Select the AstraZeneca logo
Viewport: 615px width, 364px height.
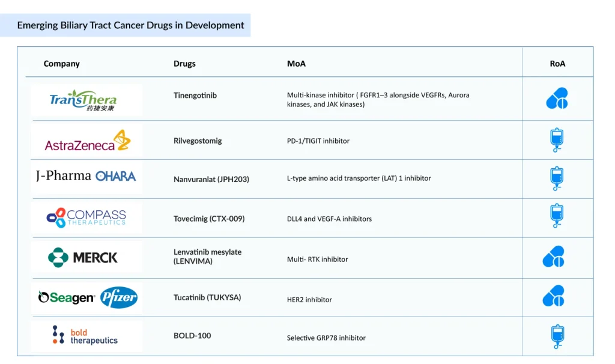[87, 141]
